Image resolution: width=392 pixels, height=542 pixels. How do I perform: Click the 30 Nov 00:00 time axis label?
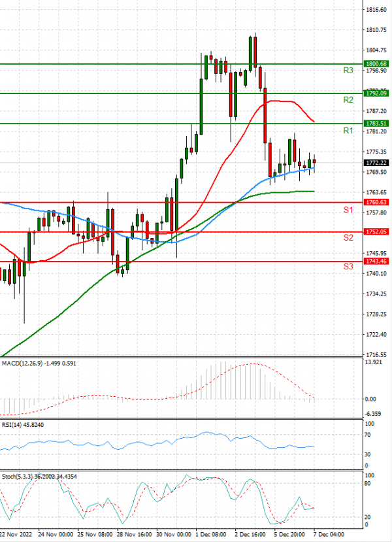174,534
